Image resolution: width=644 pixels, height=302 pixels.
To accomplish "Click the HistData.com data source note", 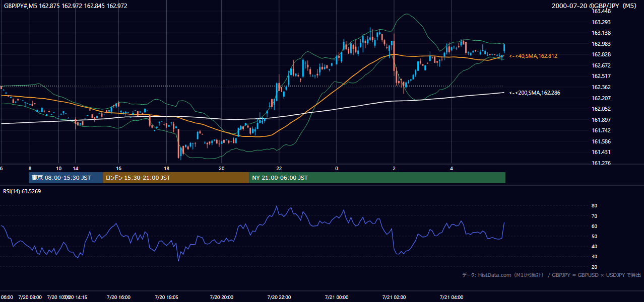I will (552, 275).
